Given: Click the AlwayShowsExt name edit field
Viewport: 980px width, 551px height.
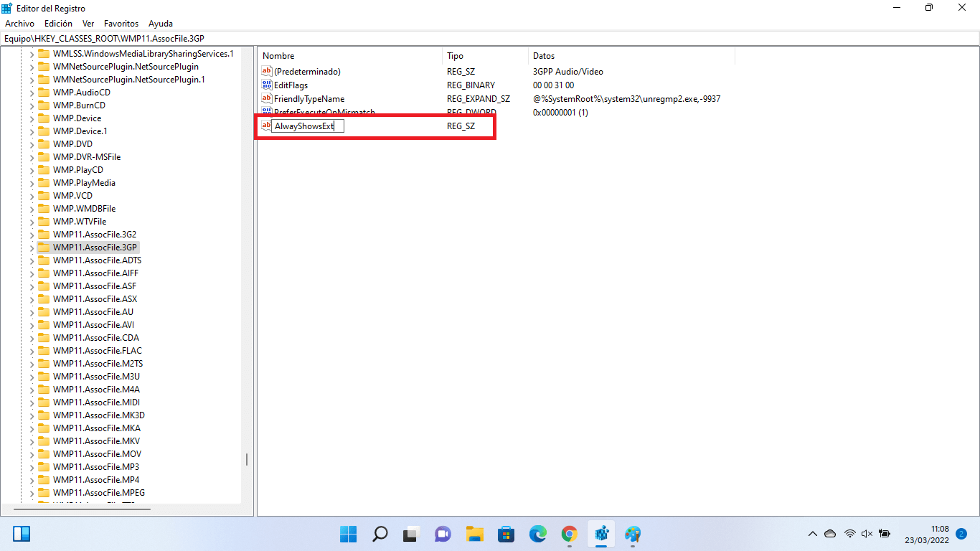Looking at the screenshot, I should [x=308, y=126].
